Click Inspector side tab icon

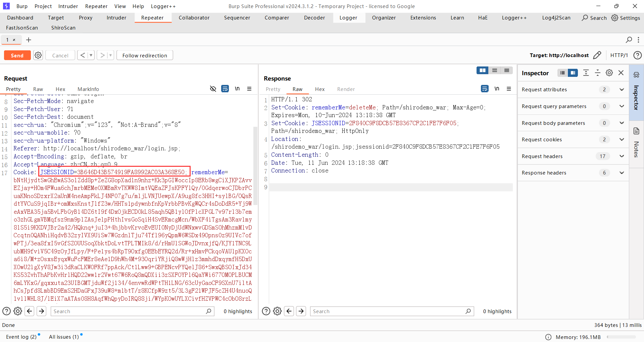(x=636, y=75)
